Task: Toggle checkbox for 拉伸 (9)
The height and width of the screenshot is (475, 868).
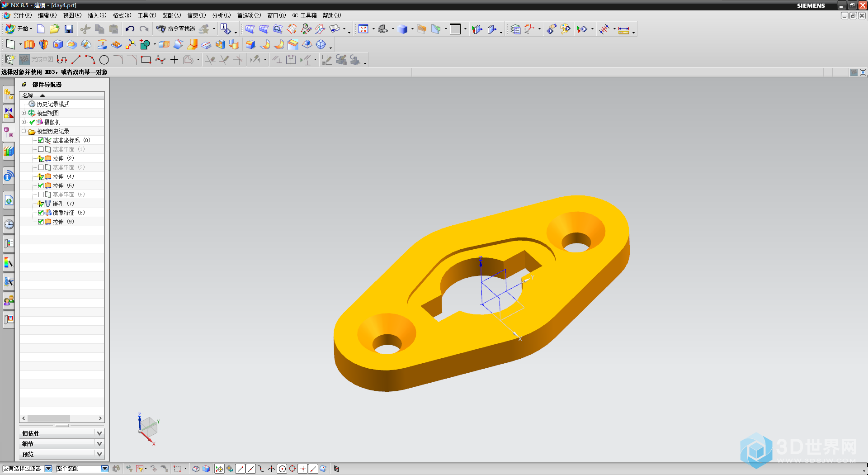Action: [41, 222]
